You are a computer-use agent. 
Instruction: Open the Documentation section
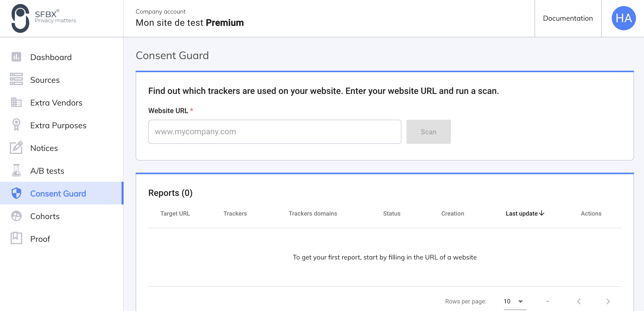(x=568, y=18)
